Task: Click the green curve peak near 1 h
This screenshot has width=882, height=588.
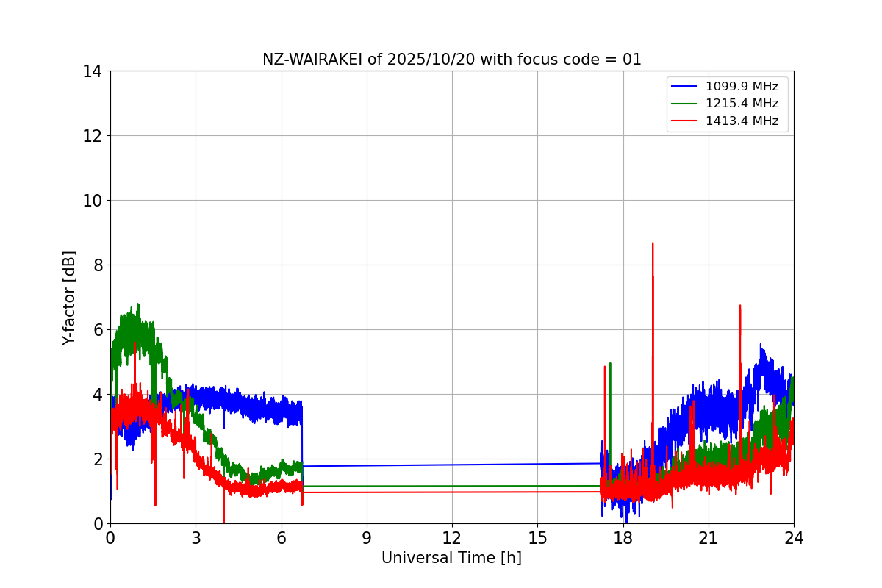Action: click(137, 305)
